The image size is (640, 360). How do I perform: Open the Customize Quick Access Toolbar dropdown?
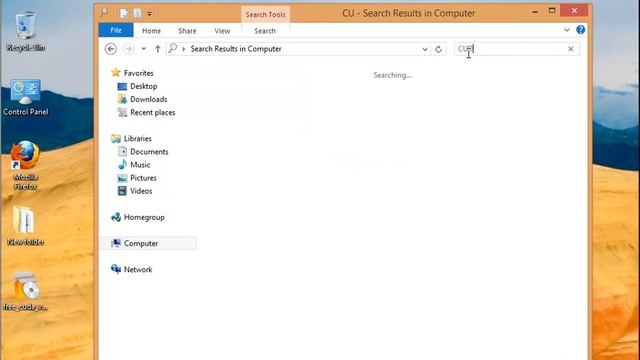[149, 14]
